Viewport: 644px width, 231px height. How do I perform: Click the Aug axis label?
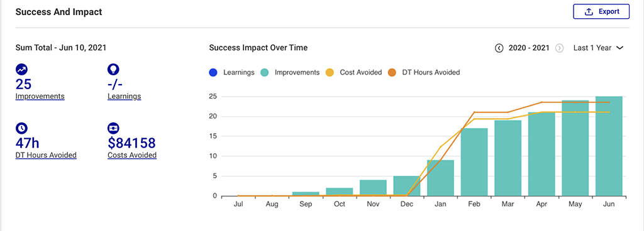pyautogui.click(x=272, y=205)
